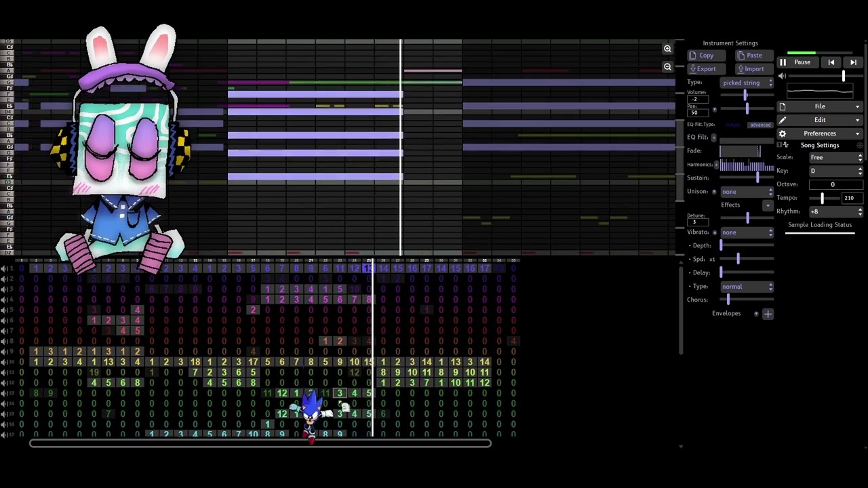The width and height of the screenshot is (868, 488).
Task: Open the Vibrato dropdown
Action: [x=747, y=232]
